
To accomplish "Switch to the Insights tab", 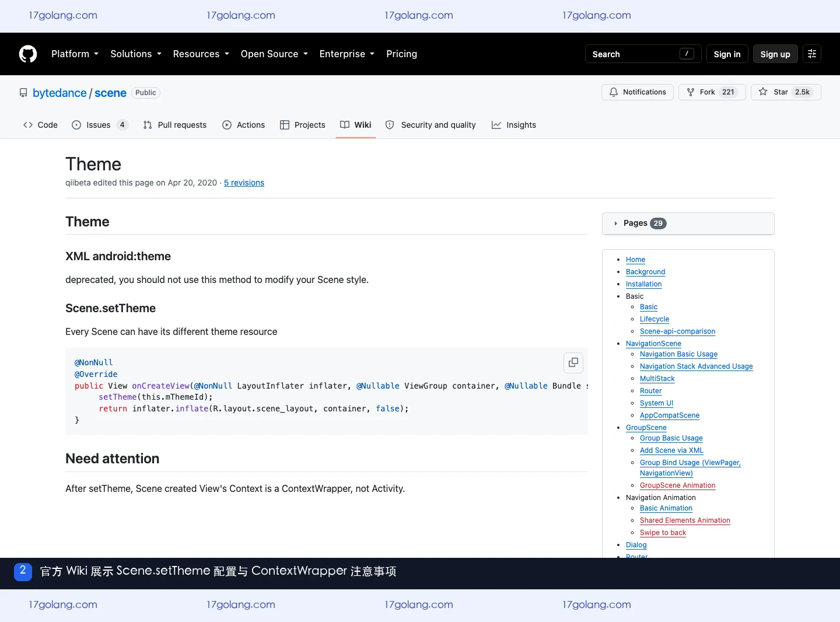I will 513,125.
